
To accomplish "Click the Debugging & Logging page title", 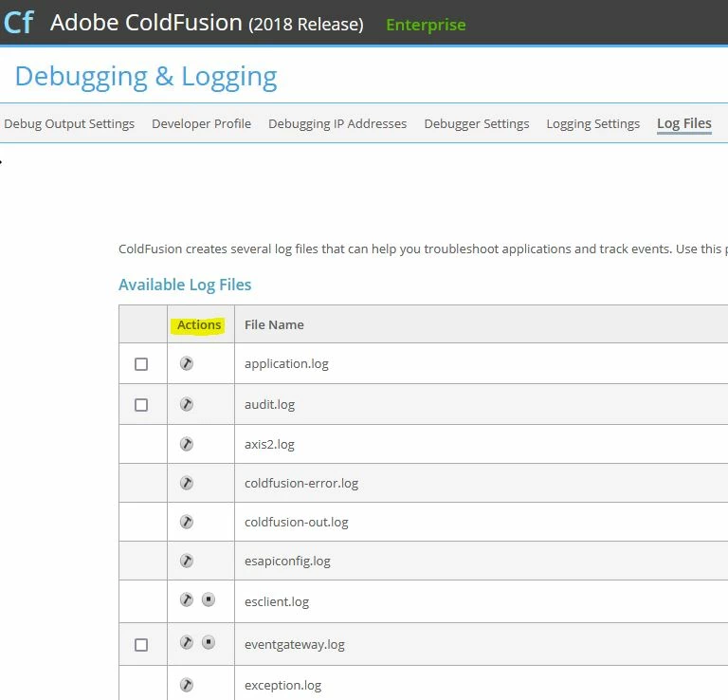I will 146,77.
